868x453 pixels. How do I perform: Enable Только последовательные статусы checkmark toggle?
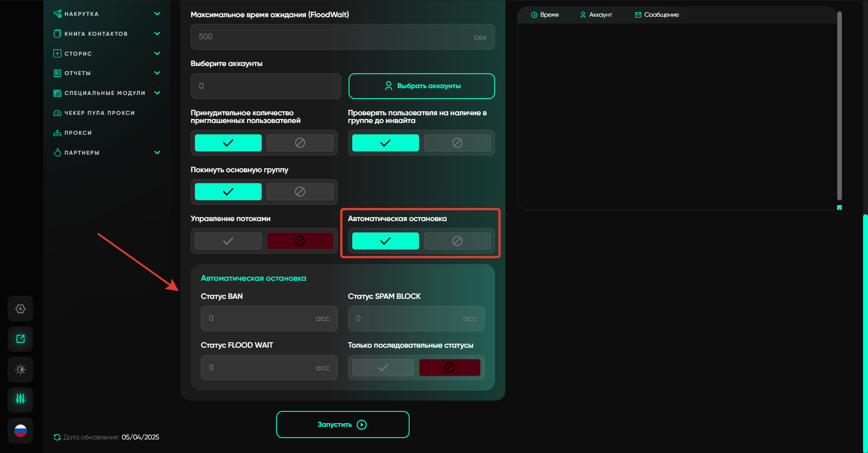point(383,368)
